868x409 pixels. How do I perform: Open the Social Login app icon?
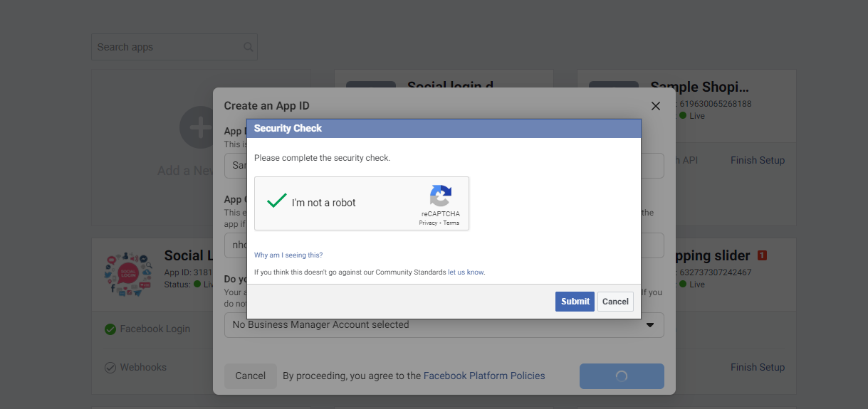pos(127,272)
